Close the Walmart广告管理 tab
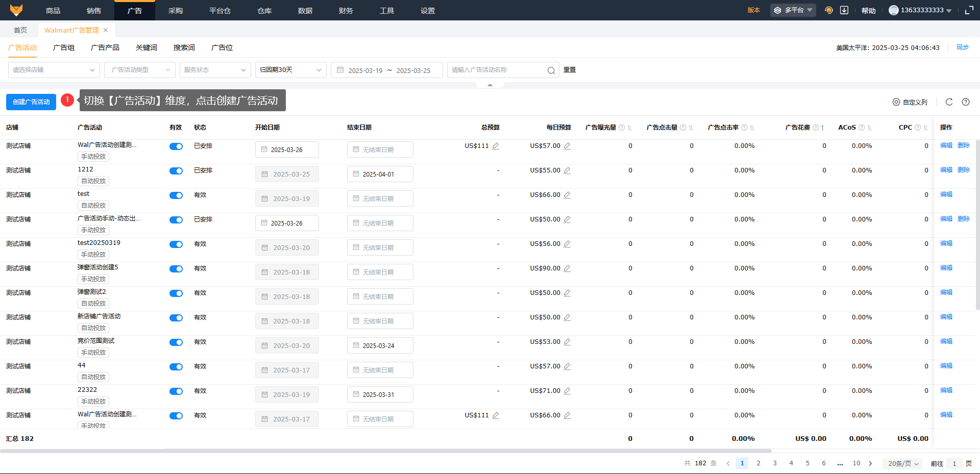 point(106,30)
